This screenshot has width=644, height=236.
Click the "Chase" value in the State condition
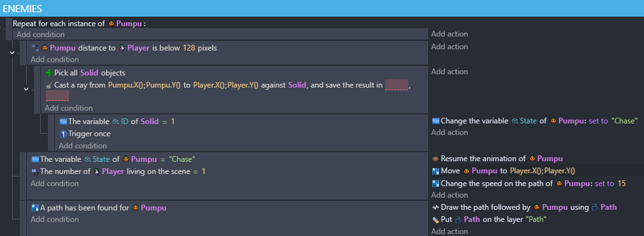182,159
